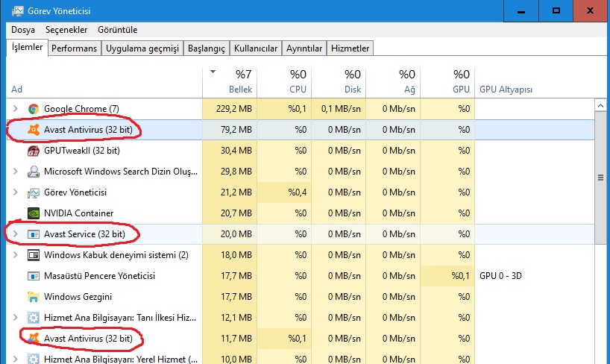Click the Masaüstü Pencere Yöneticisi icon
The height and width of the screenshot is (364, 610).
(34, 276)
